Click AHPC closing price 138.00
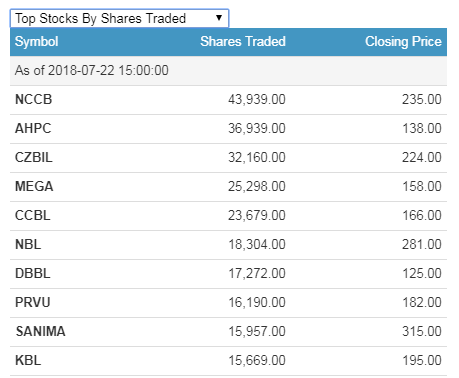Image resolution: width=459 pixels, height=378 pixels. tap(422, 129)
